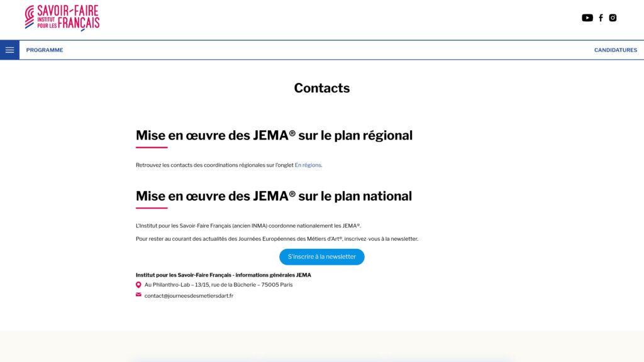
Task: Open the hamburger menu
Action: 9,50
